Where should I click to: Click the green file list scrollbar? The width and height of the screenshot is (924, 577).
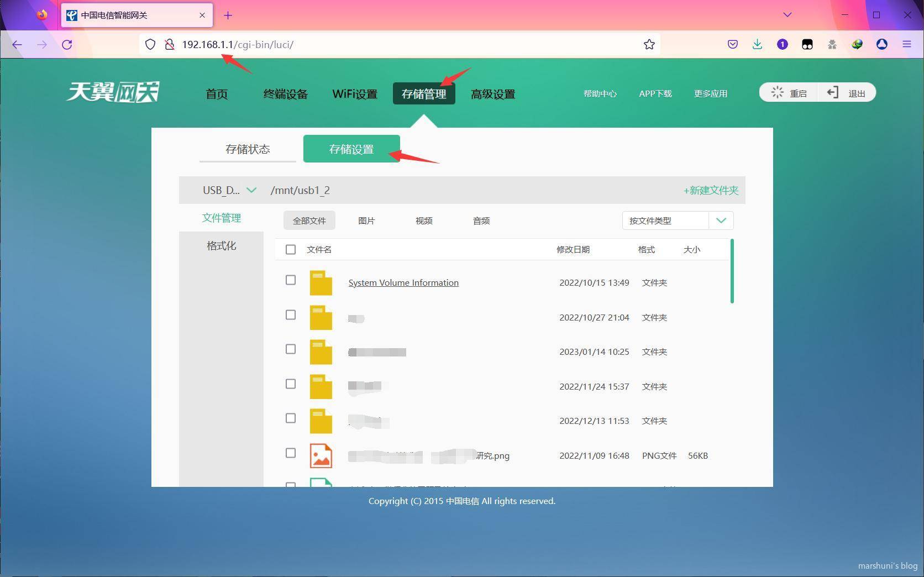(732, 271)
